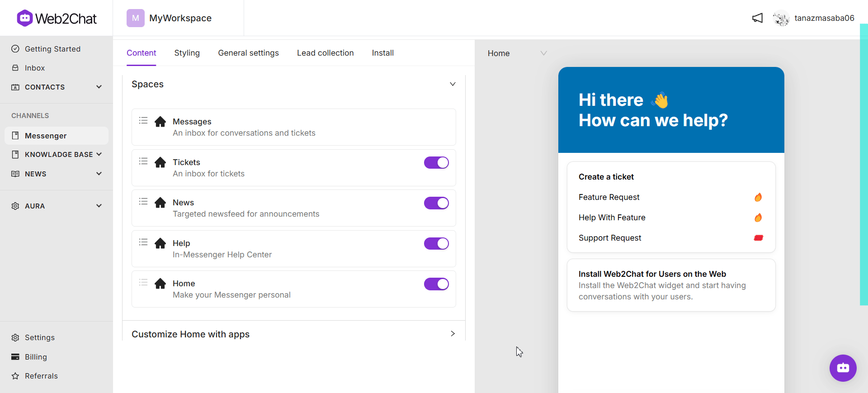
Task: Click the Messages row drag handle
Action: [143, 120]
